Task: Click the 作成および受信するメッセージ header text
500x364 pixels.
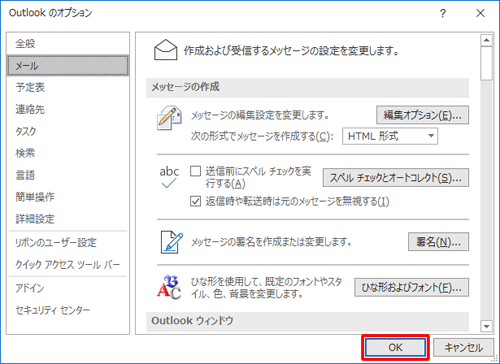Action: (291, 51)
